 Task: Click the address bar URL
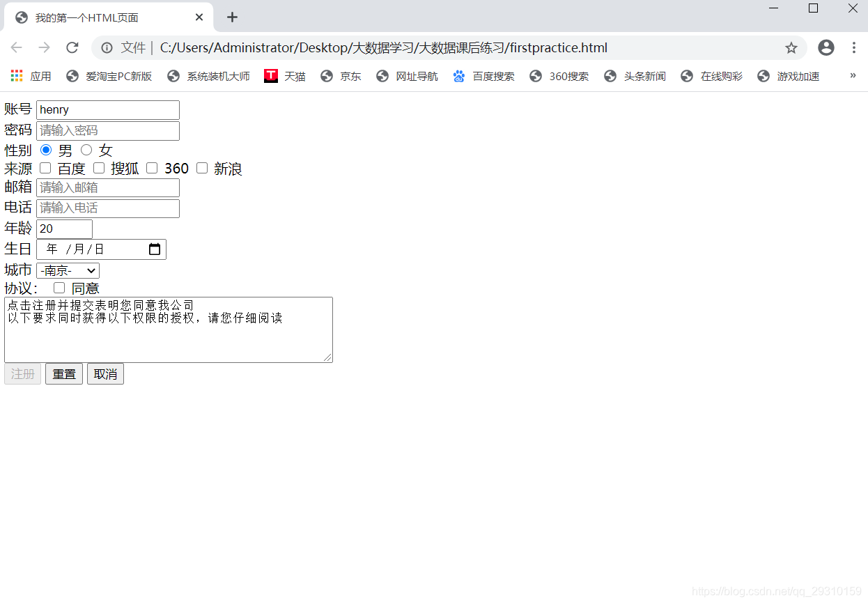pos(384,48)
